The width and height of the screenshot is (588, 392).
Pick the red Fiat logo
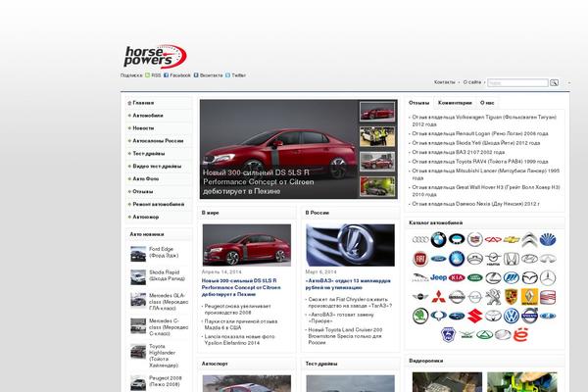coord(420,259)
